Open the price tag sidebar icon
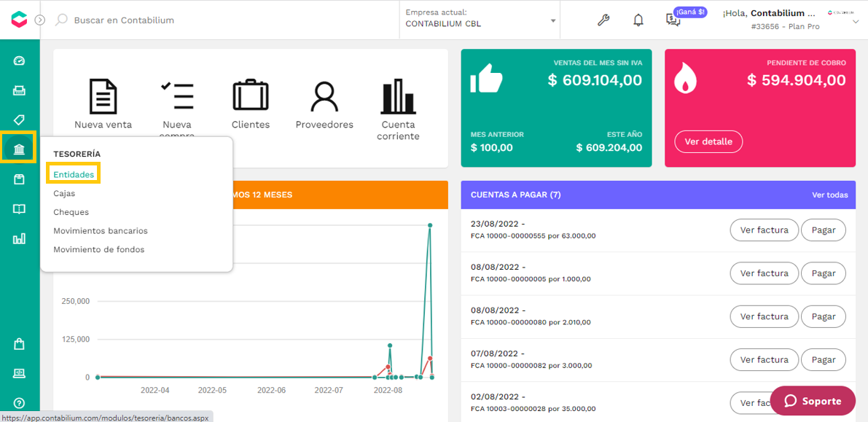The image size is (868, 422). (x=20, y=120)
